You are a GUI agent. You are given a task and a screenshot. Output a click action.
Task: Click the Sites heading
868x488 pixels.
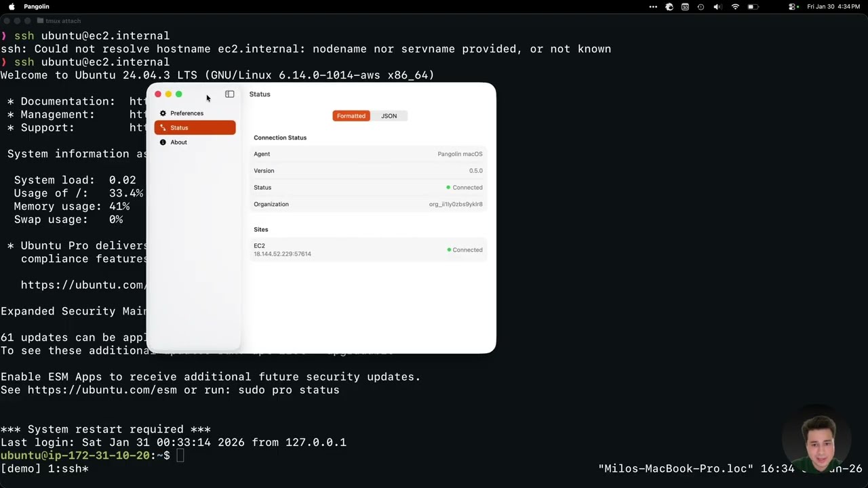[x=261, y=229]
